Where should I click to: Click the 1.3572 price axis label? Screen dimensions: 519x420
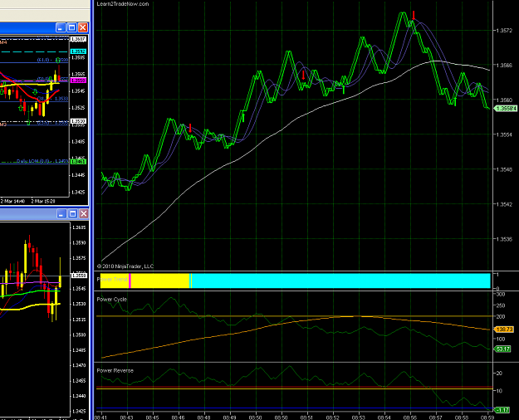(504, 31)
